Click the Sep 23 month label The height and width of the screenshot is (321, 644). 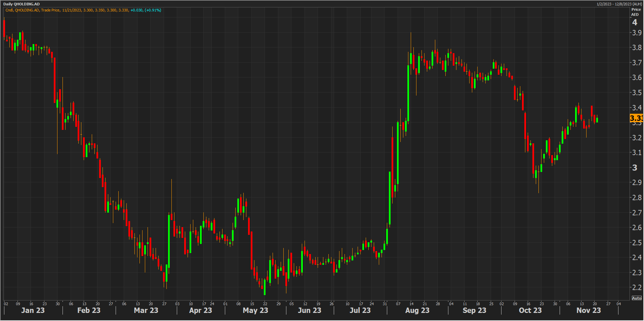[x=474, y=310]
